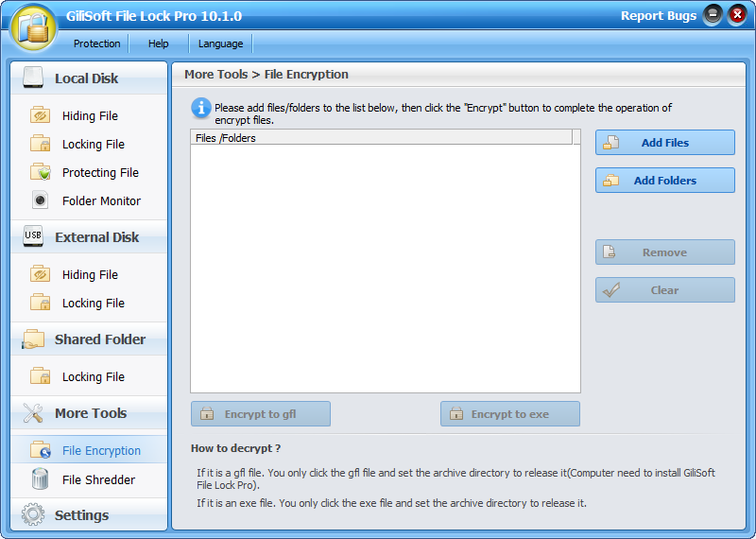Viewport: 756px width, 539px height.
Task: Click the folders icon on Add Folders button
Action: (610, 181)
